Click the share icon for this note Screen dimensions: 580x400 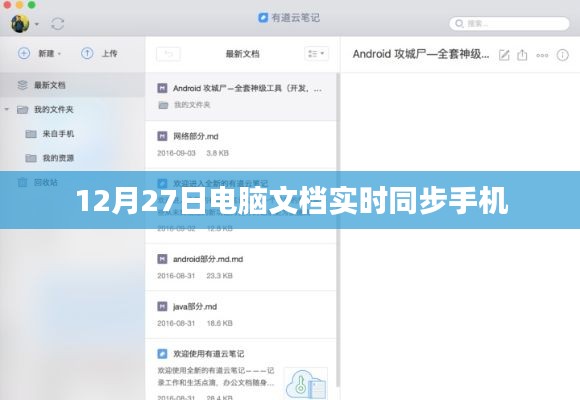click(522, 55)
